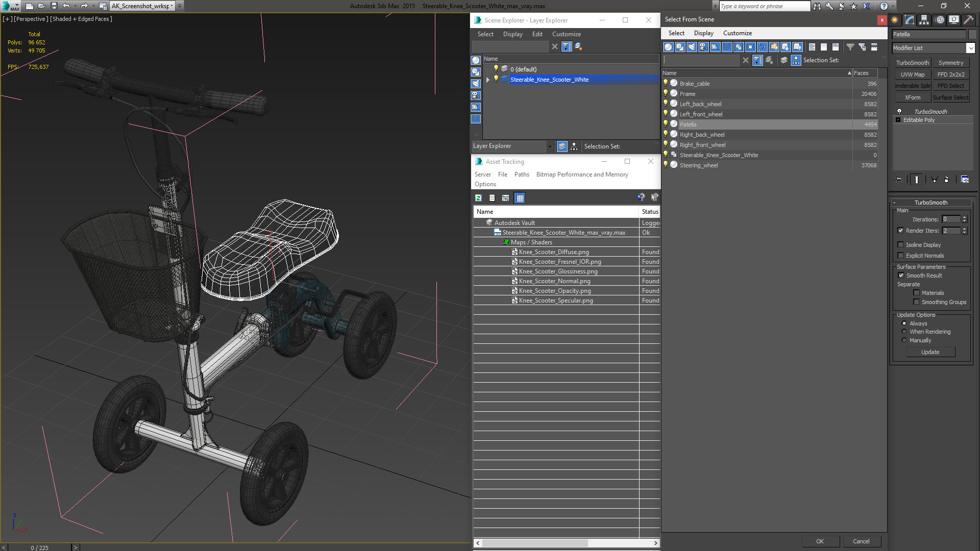Click the Asset Tracking server icon
Viewport: 980px width, 551px height.
point(482,174)
